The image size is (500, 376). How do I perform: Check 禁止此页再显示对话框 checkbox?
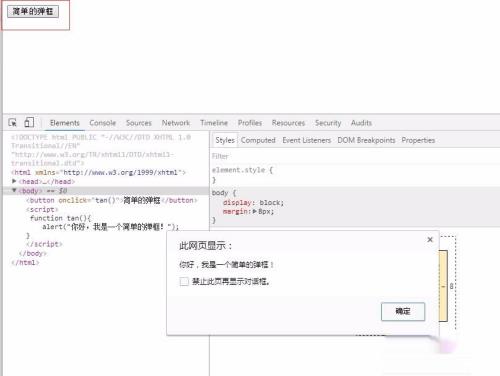(x=184, y=281)
